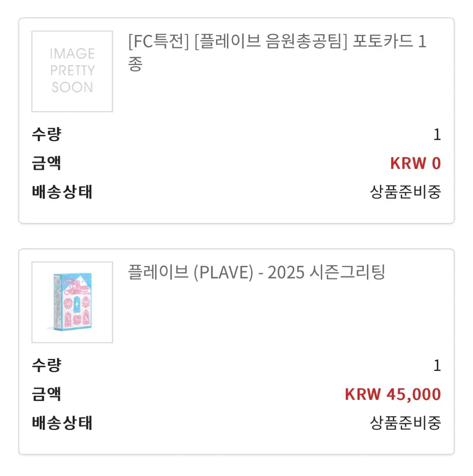Click the 금액 label in the 시즌그리팅 card

[x=46, y=394]
